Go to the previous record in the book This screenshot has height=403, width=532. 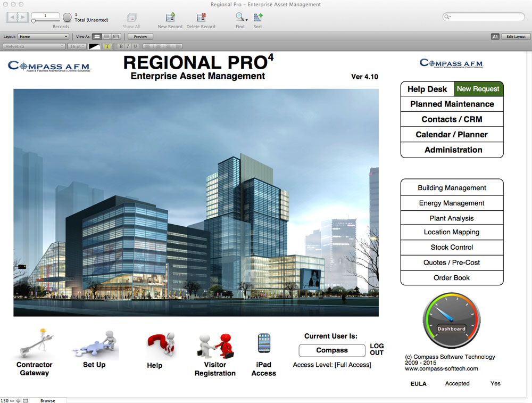[x=12, y=17]
